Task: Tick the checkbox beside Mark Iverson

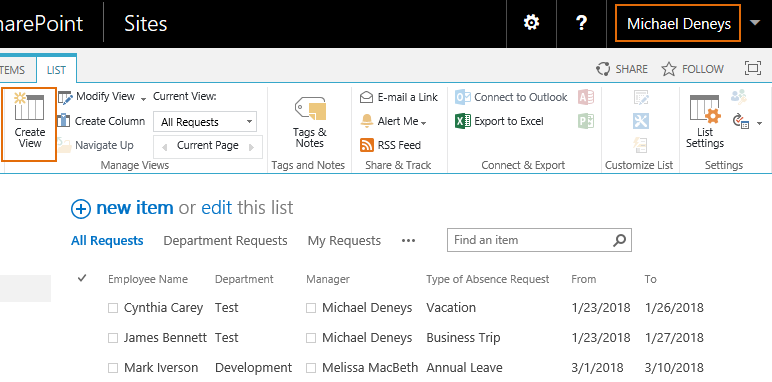Action: (113, 368)
